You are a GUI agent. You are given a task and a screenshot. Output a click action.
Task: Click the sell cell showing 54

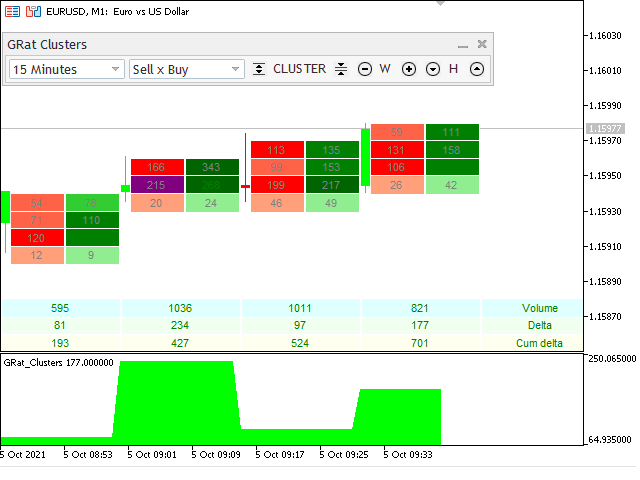(x=37, y=203)
